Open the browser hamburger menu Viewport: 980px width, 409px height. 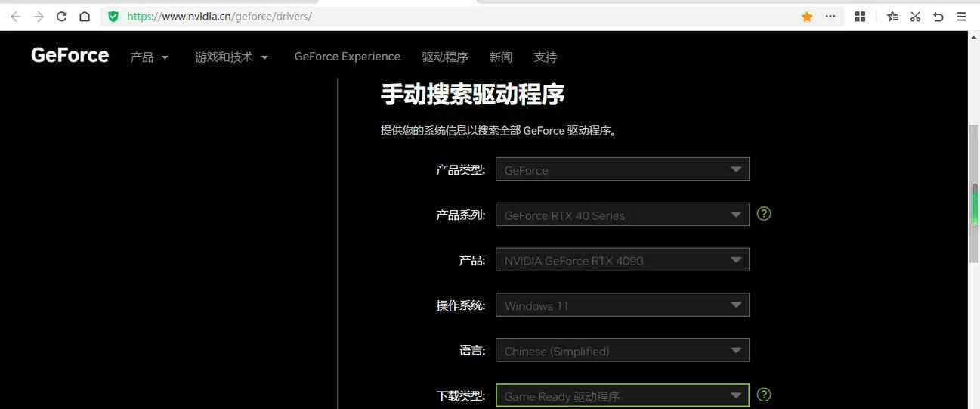coord(962,16)
